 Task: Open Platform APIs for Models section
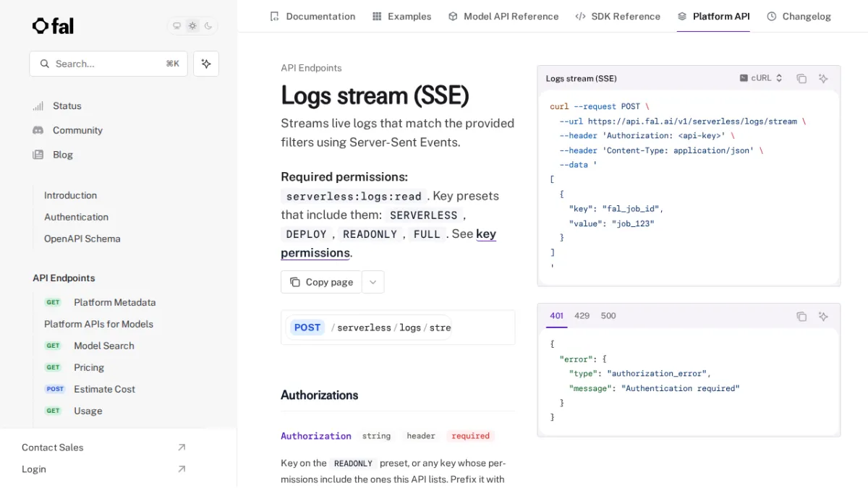[98, 324]
